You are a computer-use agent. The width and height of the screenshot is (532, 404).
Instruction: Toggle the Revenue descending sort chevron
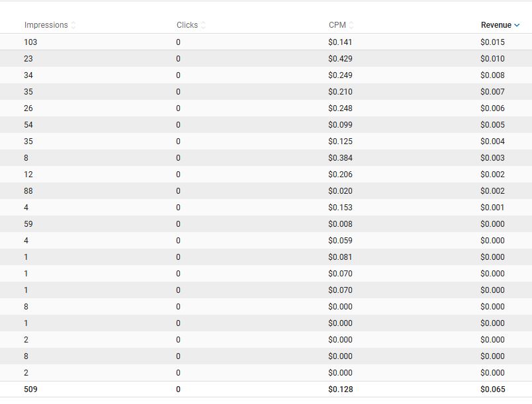click(517, 25)
